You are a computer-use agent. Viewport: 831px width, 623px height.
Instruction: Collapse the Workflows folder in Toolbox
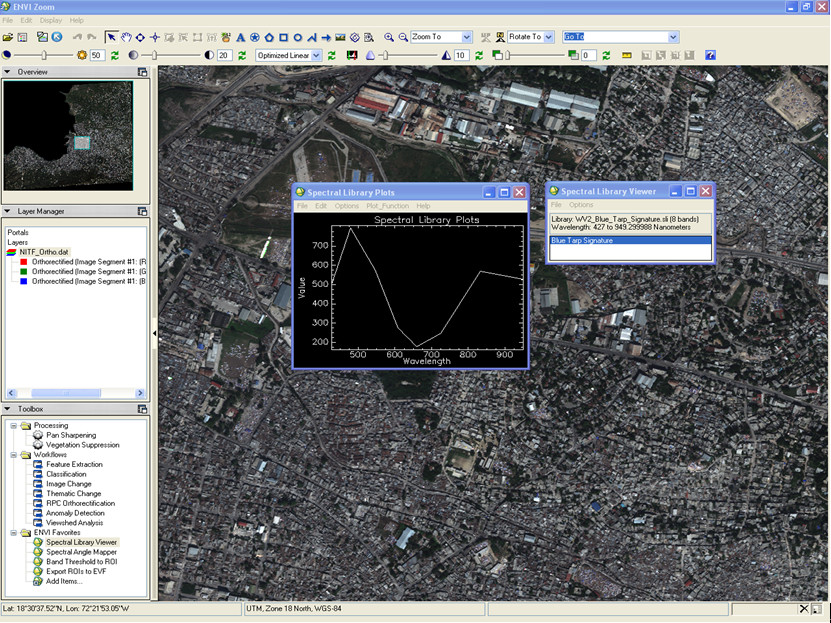coord(13,455)
